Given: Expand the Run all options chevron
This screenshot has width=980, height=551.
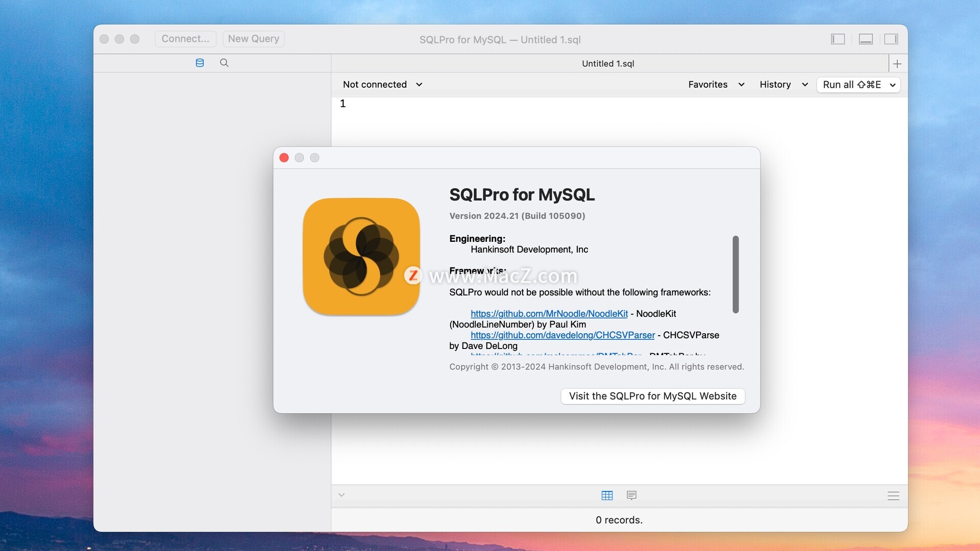Looking at the screenshot, I should coord(893,85).
